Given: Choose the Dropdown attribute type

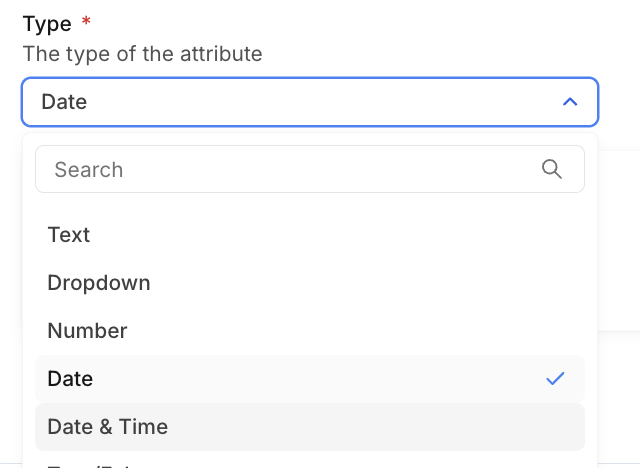Looking at the screenshot, I should pyautogui.click(x=99, y=283).
